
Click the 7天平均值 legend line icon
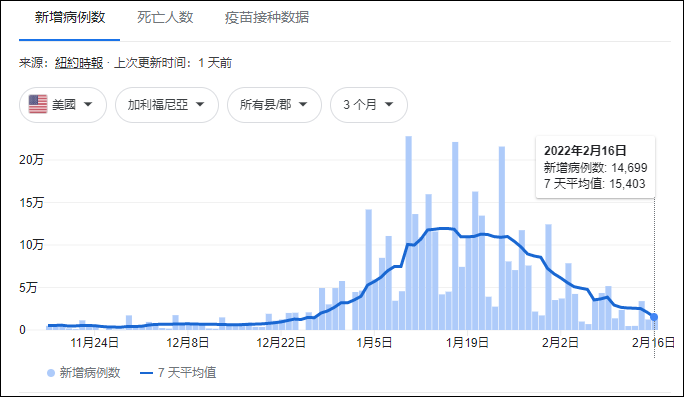pos(146,373)
